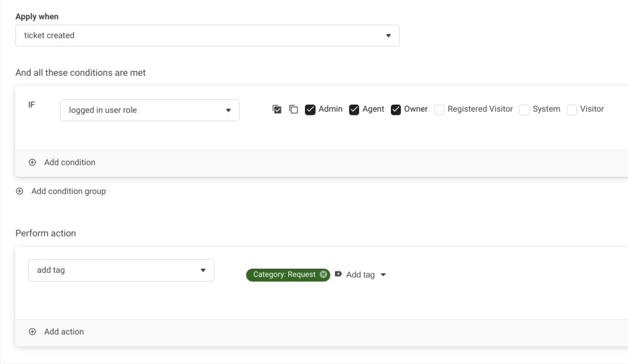Open the 'add tag' action type dropdown

(121, 271)
